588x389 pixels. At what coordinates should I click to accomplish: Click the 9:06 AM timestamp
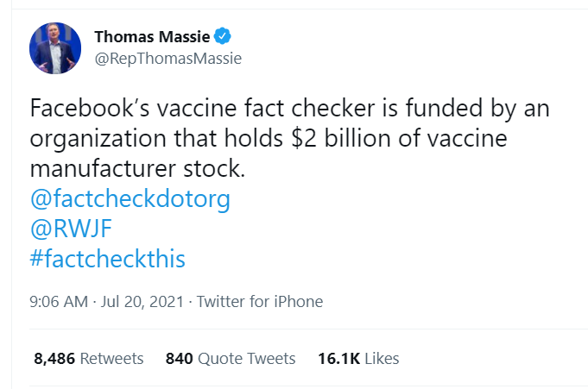(59, 302)
